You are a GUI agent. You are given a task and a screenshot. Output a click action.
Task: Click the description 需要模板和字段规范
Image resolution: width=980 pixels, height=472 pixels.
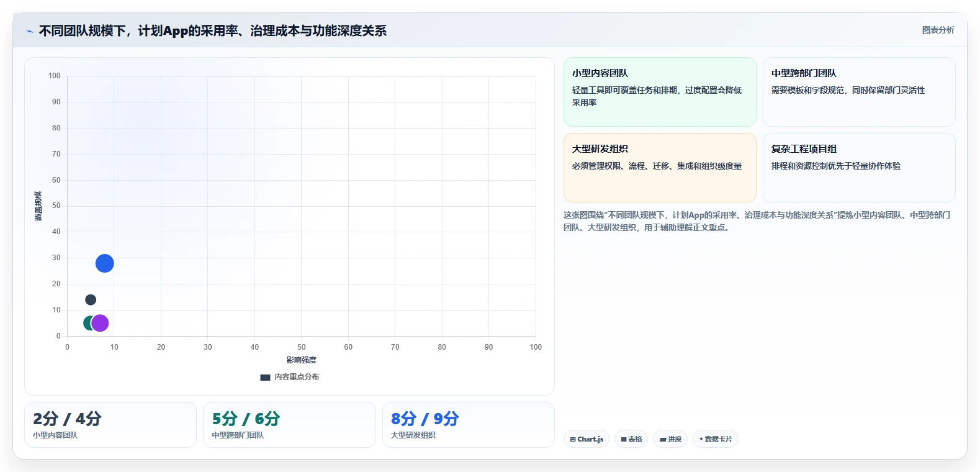point(848,90)
